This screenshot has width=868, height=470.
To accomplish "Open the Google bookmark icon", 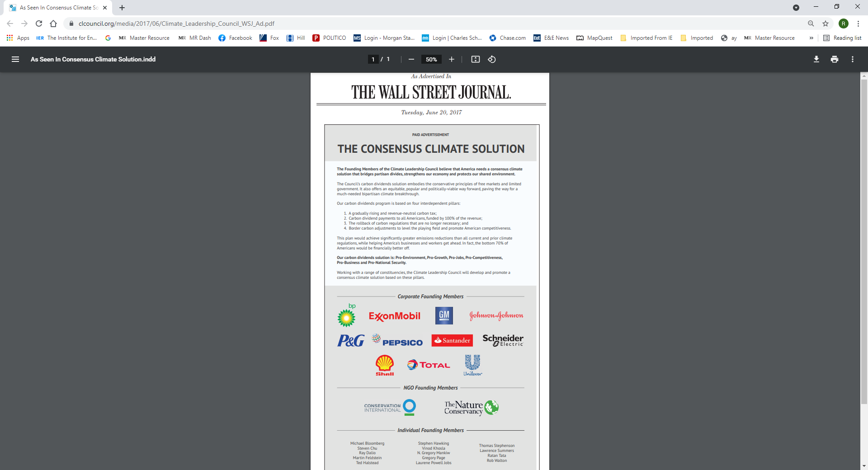I will pyautogui.click(x=108, y=38).
